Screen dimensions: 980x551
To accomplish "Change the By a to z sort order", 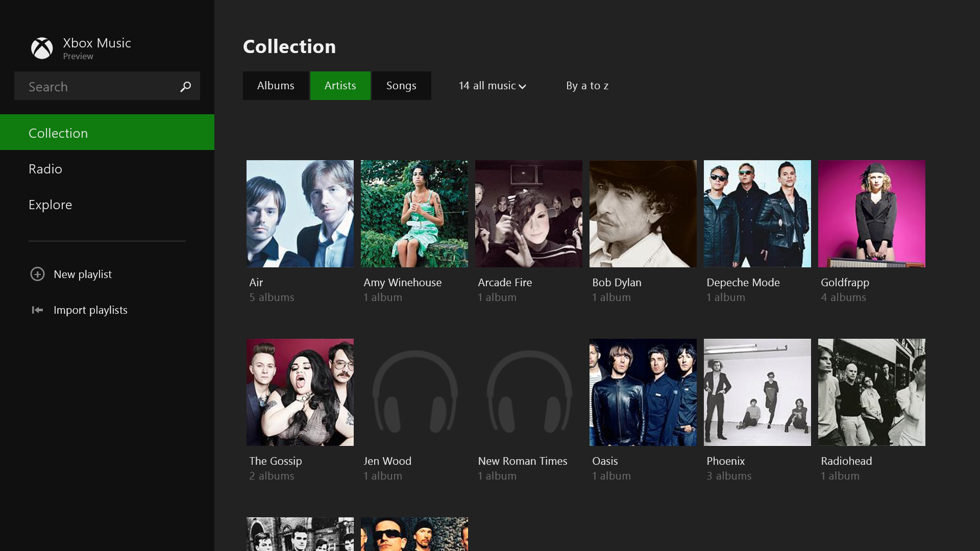I will [x=587, y=86].
